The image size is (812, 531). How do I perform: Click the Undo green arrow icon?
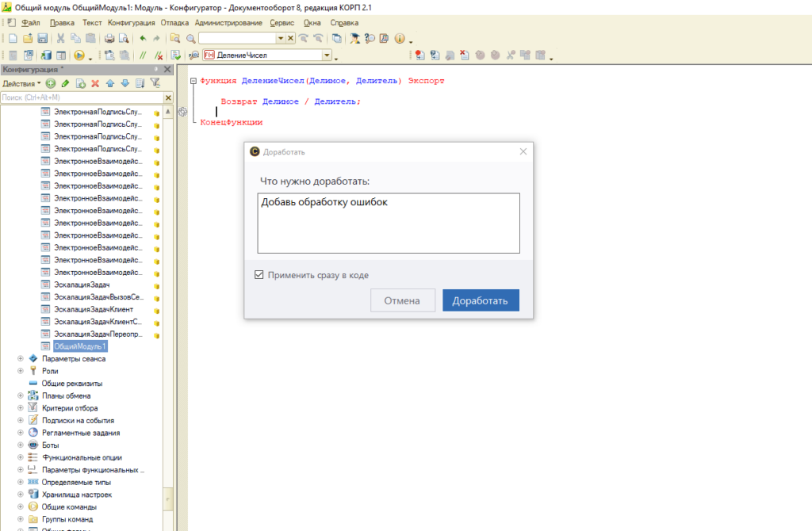click(x=143, y=38)
